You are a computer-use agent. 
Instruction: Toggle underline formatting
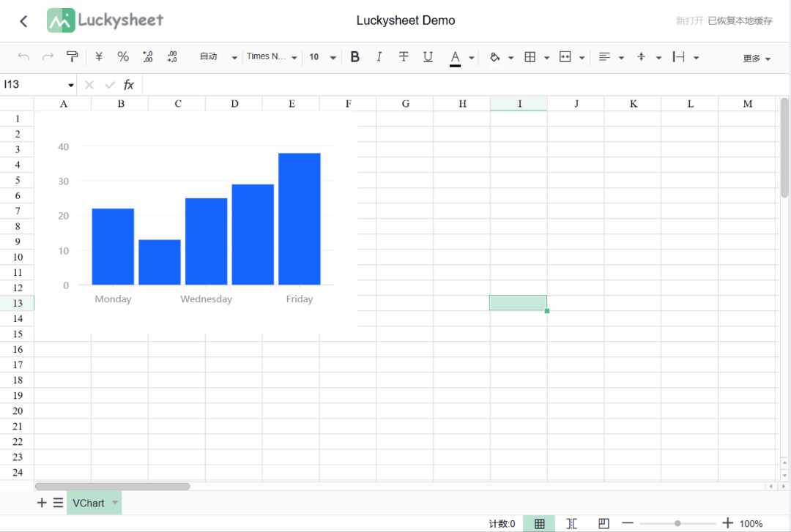tap(428, 56)
